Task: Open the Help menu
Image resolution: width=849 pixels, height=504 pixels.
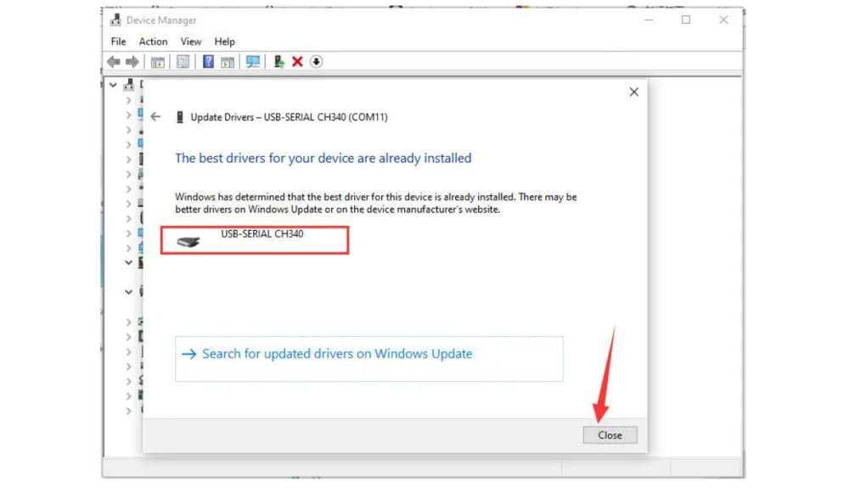Action: pyautogui.click(x=224, y=42)
